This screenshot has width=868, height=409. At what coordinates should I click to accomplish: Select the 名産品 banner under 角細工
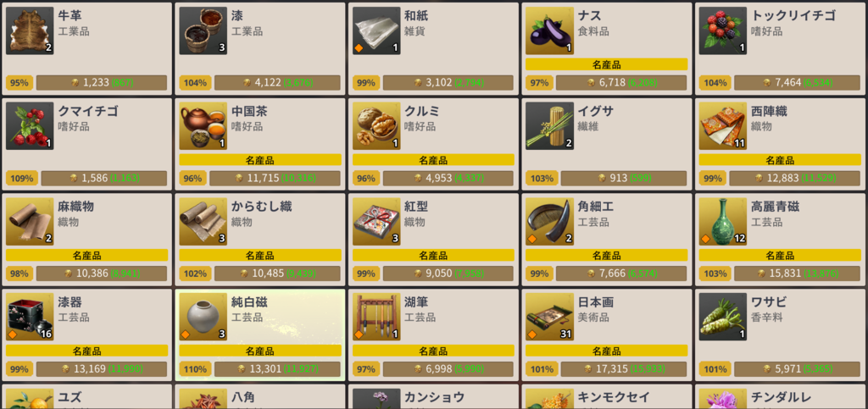point(607,256)
